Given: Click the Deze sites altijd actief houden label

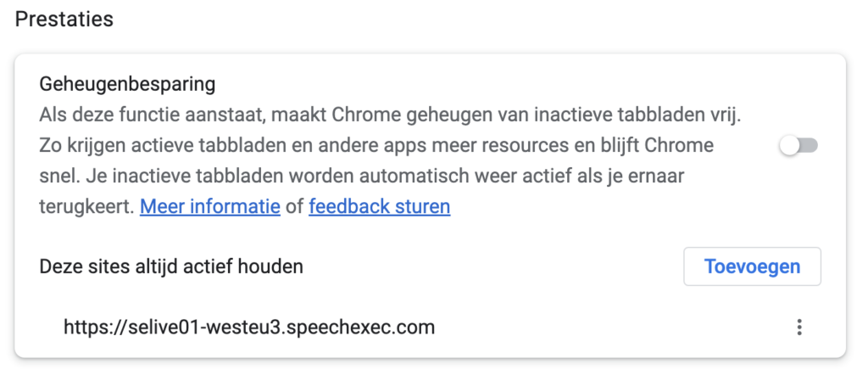Looking at the screenshot, I should 171,266.
